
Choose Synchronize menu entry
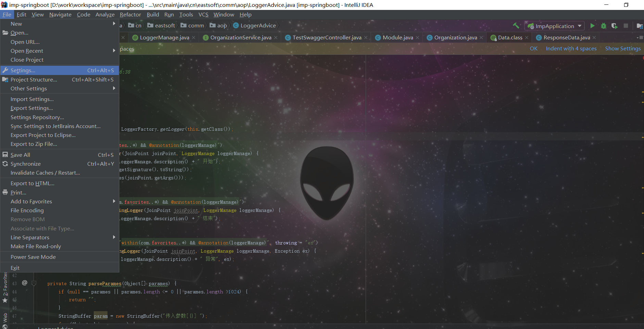pos(60,164)
